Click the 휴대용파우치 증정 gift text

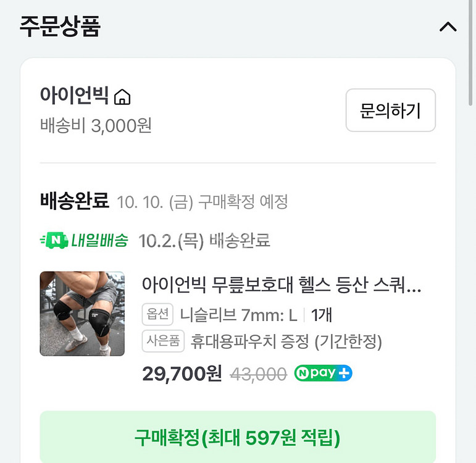pyautogui.click(x=286, y=341)
